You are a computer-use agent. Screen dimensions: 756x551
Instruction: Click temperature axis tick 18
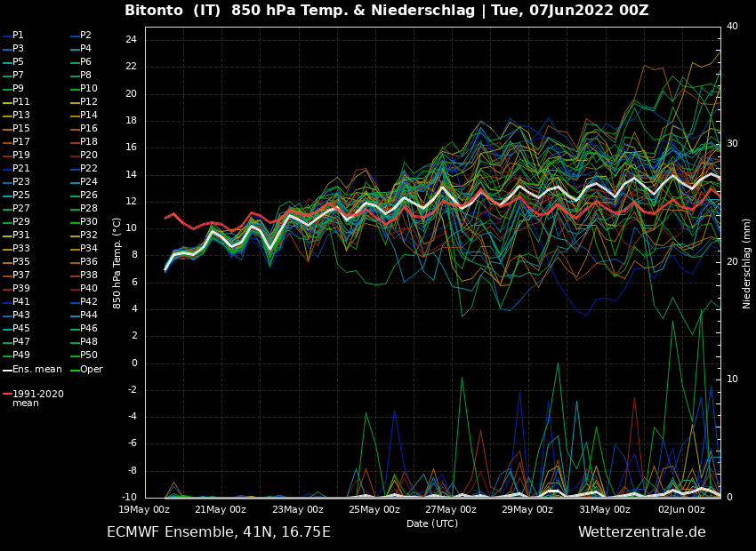pos(131,121)
